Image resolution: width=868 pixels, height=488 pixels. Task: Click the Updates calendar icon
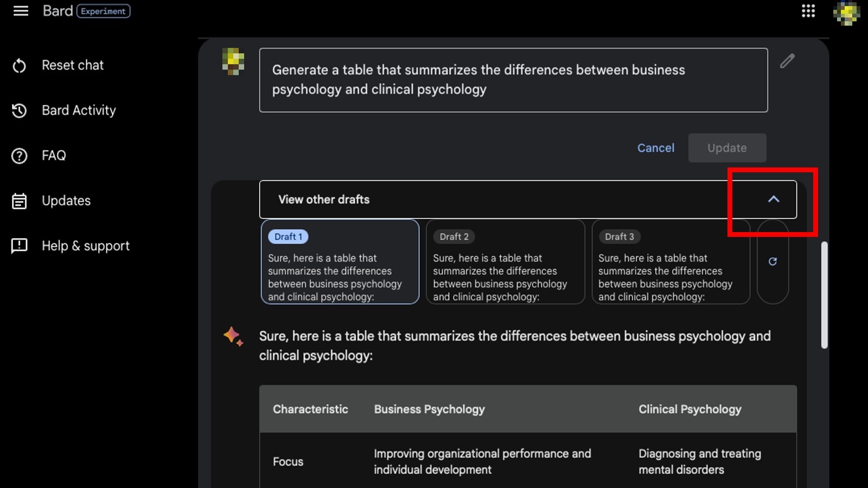coord(20,201)
